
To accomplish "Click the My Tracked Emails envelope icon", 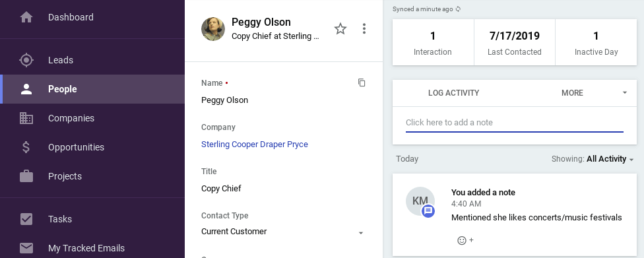I will coord(26,248).
